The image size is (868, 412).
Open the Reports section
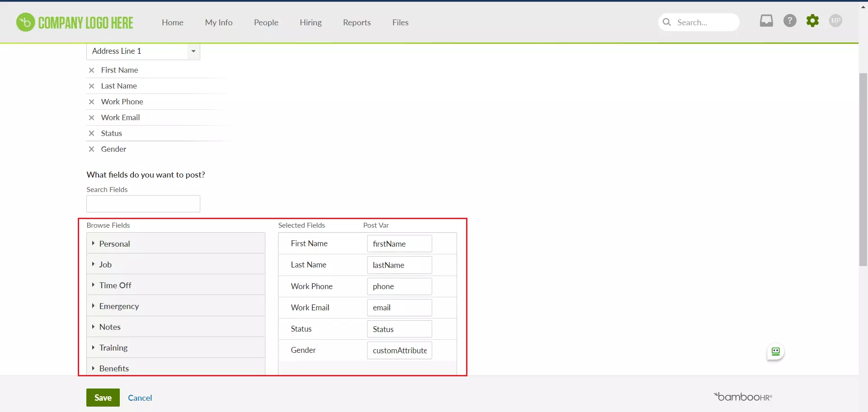(357, 22)
